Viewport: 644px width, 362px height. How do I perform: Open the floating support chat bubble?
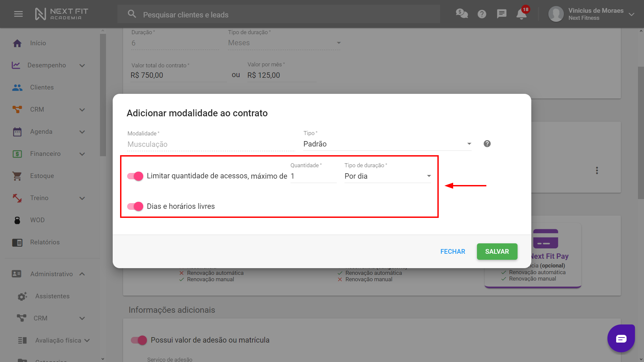[621, 339]
